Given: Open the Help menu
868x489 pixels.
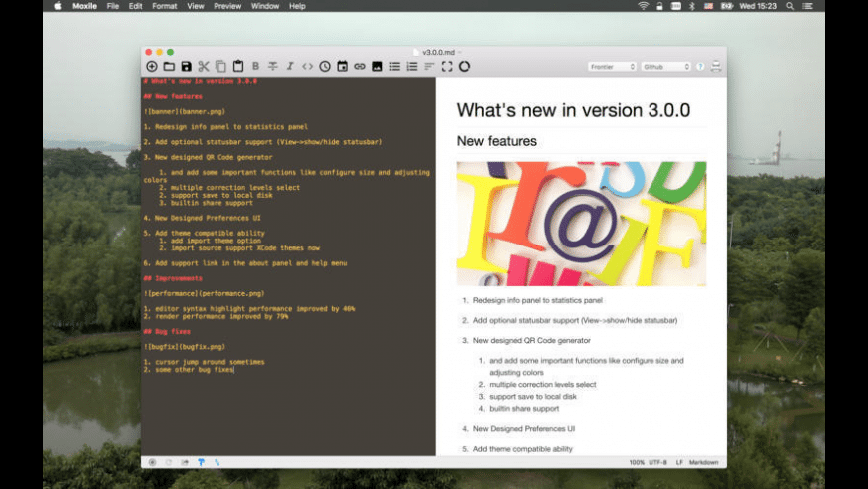Looking at the screenshot, I should (297, 6).
